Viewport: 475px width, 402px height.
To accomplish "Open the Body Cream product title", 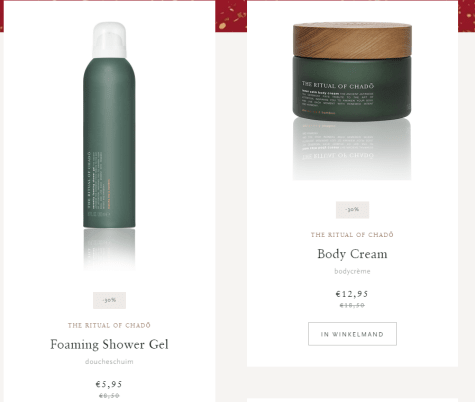I will [x=352, y=254].
